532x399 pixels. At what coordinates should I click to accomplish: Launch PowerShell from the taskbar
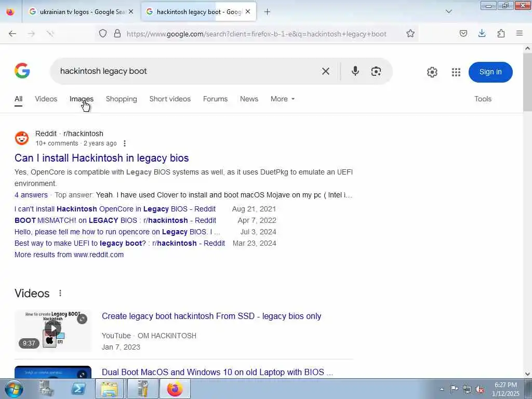click(78, 389)
